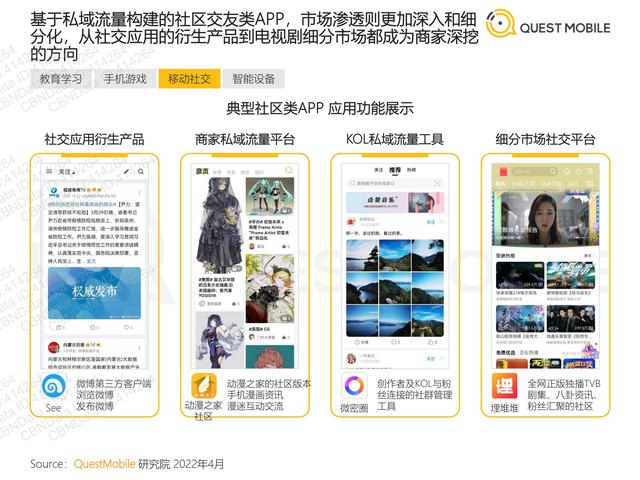Viewport: 640px width, 480px height.
Task: Open the blue 权威发布 image
Action: coord(94,293)
